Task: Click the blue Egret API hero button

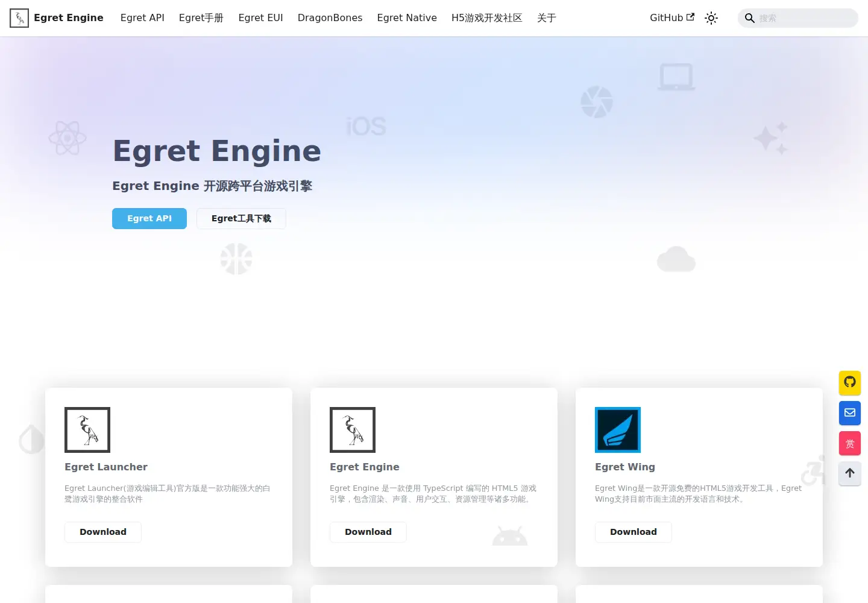Action: pyautogui.click(x=149, y=218)
